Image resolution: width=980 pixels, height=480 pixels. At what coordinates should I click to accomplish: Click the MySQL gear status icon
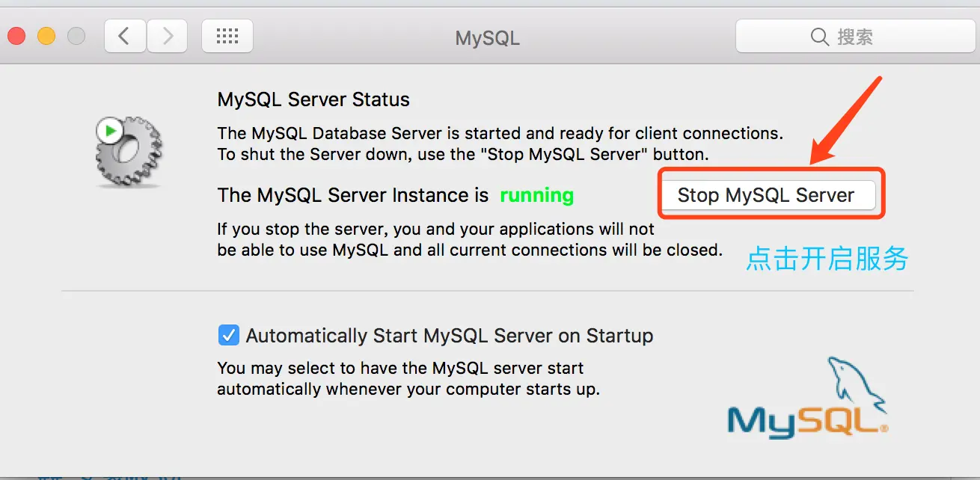pos(129,152)
